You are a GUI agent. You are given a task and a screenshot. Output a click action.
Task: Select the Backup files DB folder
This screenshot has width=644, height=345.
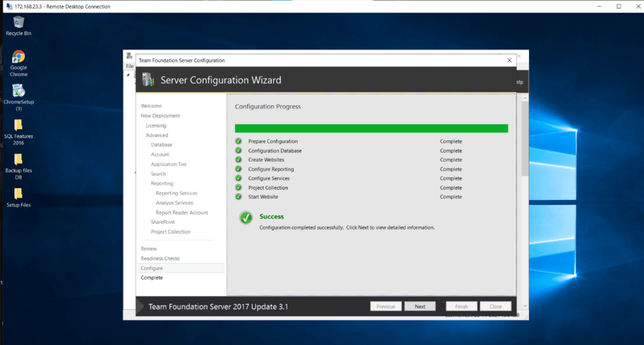pos(18,166)
